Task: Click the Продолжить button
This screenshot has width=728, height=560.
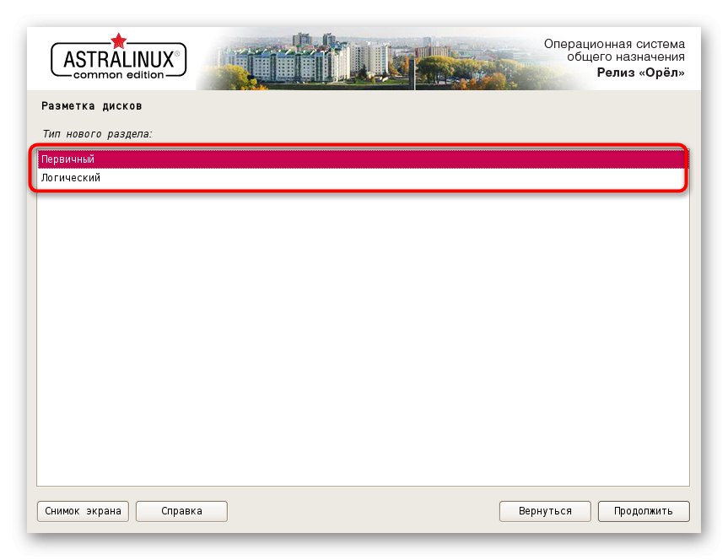Action: click(643, 510)
